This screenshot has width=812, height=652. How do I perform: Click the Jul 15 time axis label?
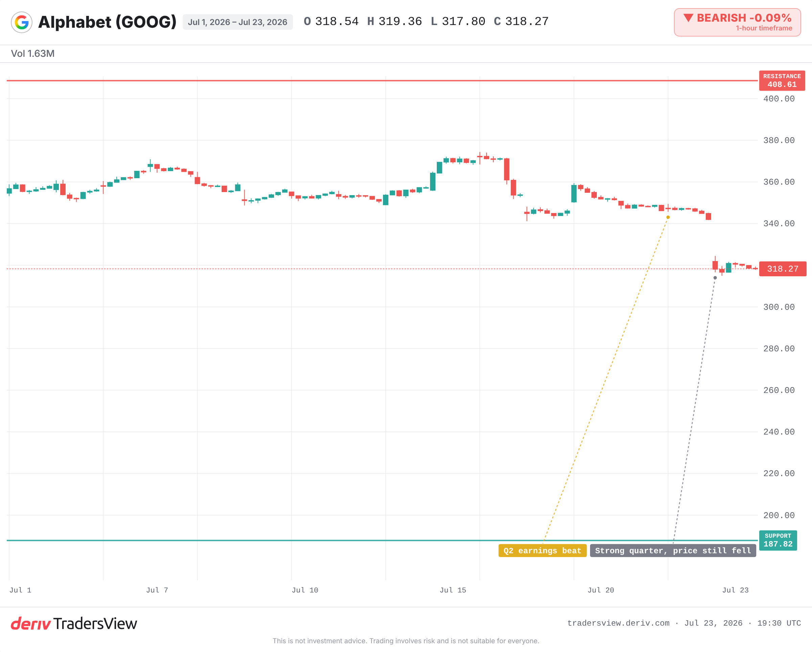[453, 590]
